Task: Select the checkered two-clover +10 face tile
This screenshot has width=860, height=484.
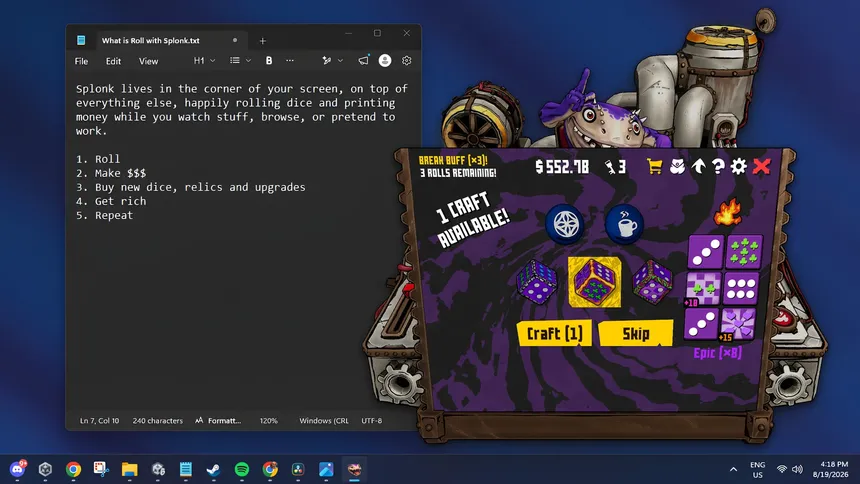Action: tap(703, 288)
